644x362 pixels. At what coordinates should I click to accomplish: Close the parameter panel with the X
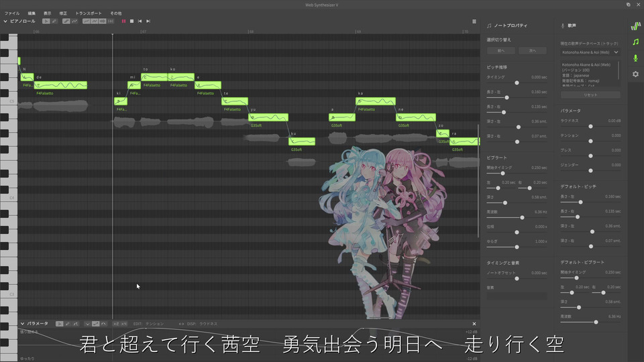pos(474,324)
